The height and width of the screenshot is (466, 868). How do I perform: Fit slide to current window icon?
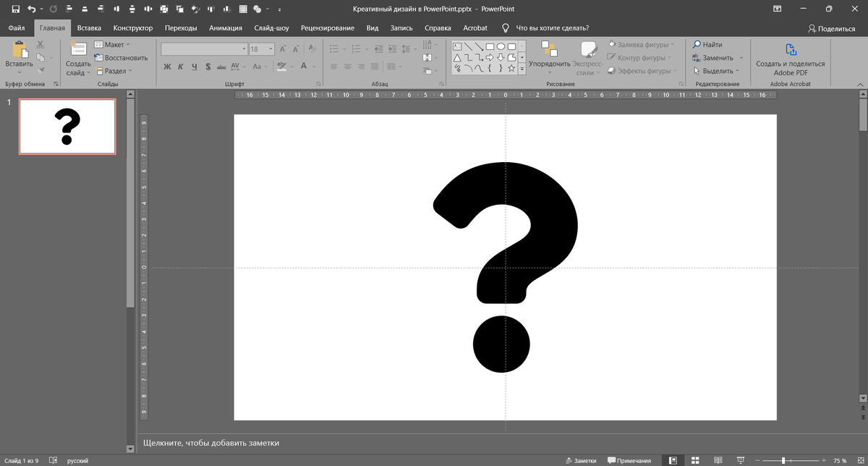[x=860, y=460]
